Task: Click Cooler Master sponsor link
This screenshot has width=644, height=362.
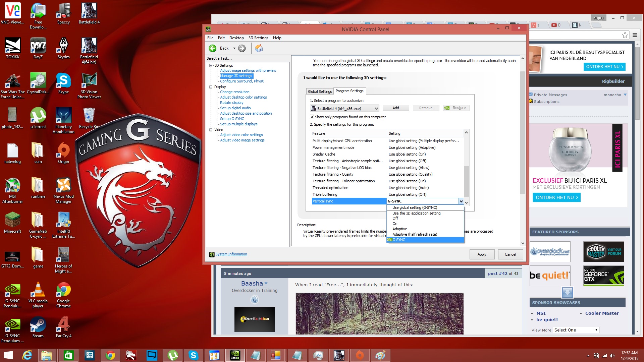Action: point(602,313)
